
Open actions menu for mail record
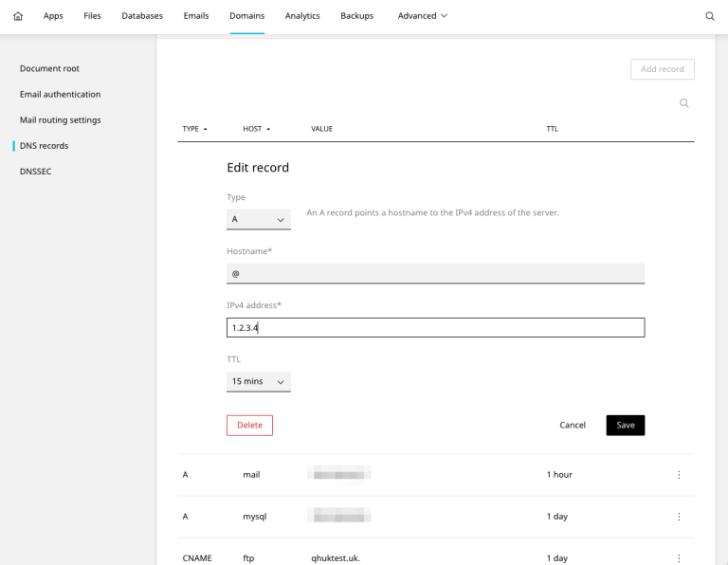[x=679, y=475]
